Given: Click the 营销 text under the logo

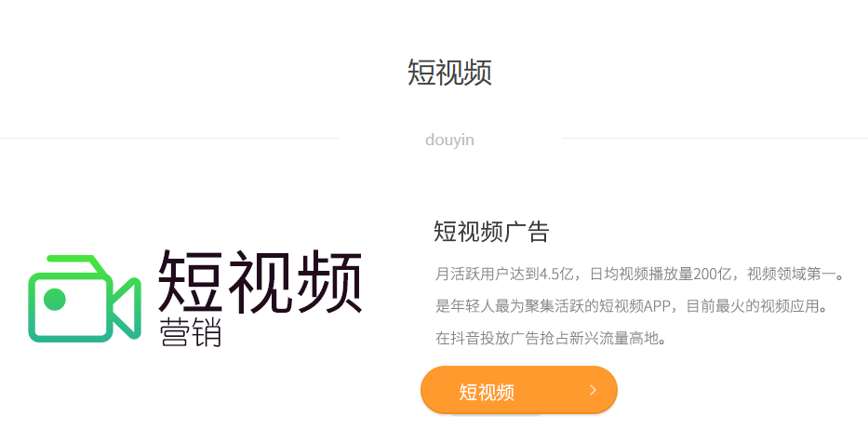Looking at the screenshot, I should pyautogui.click(x=191, y=332).
